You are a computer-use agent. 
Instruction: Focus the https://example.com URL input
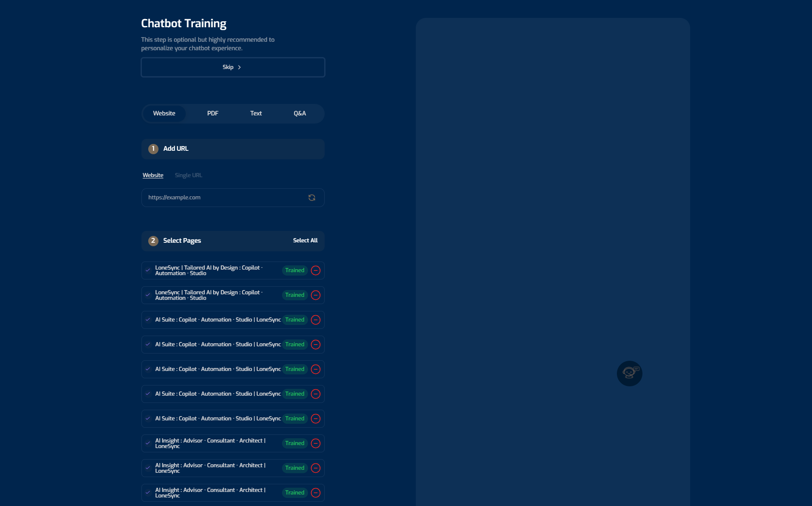pyautogui.click(x=224, y=198)
